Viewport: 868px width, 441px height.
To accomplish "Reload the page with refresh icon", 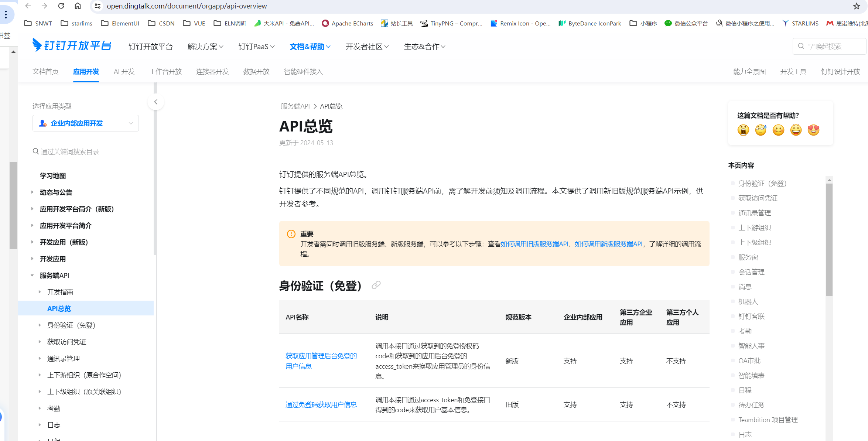I will pyautogui.click(x=61, y=6).
